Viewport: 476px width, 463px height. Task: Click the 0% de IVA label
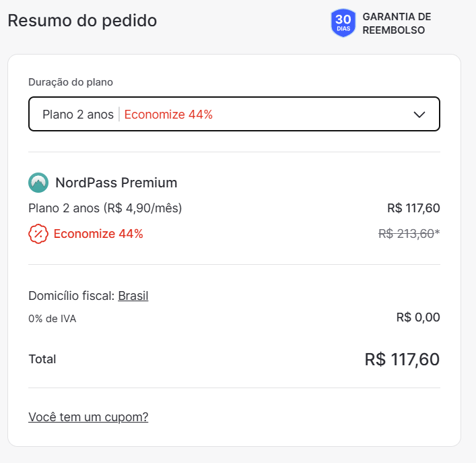53,318
